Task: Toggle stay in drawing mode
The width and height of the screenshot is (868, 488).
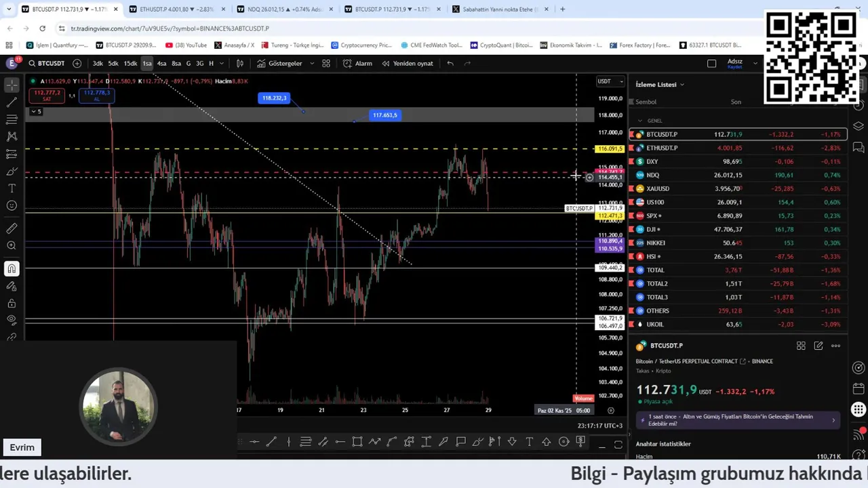Action: pos(12,286)
